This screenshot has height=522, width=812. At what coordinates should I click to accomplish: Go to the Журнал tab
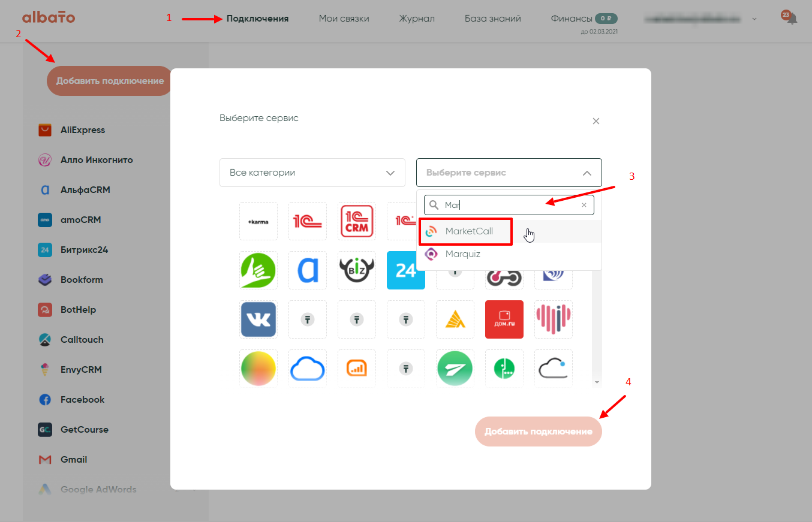click(417, 19)
